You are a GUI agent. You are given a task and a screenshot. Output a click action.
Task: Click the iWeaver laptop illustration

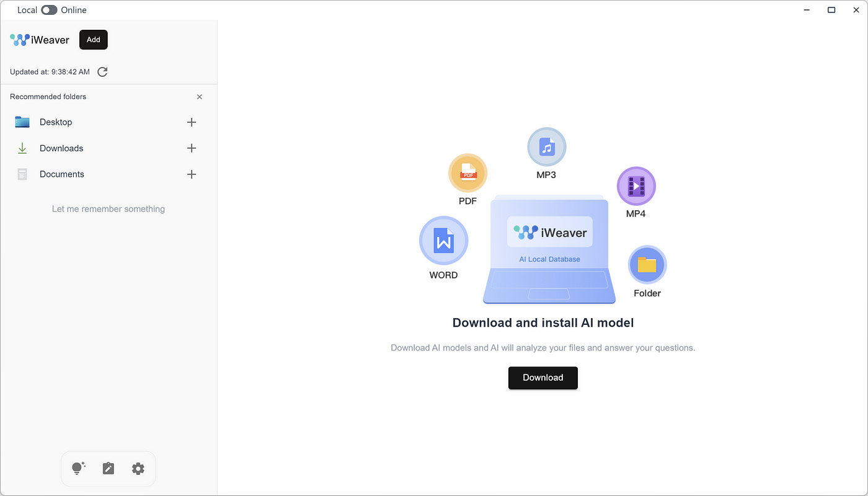(x=549, y=249)
